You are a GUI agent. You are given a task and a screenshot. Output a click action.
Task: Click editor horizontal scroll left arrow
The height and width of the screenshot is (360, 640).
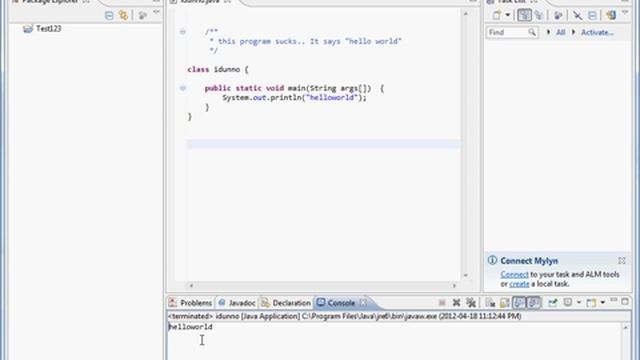[x=191, y=286]
